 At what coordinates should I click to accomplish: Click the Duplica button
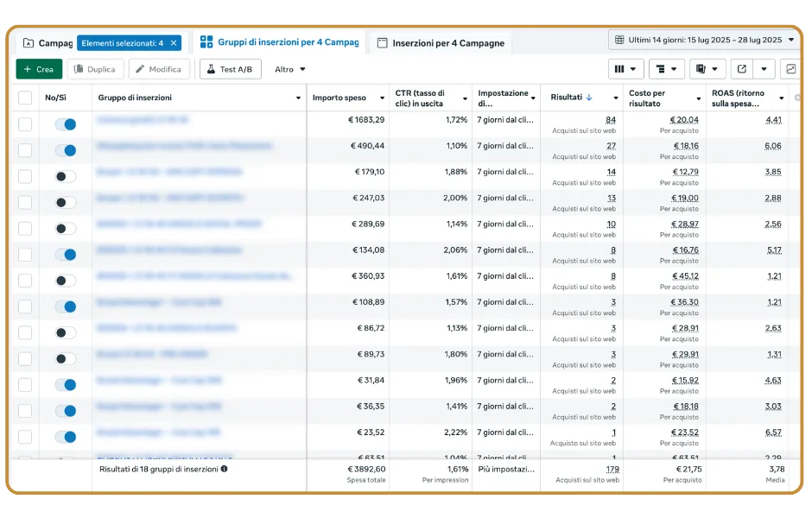[x=95, y=69]
